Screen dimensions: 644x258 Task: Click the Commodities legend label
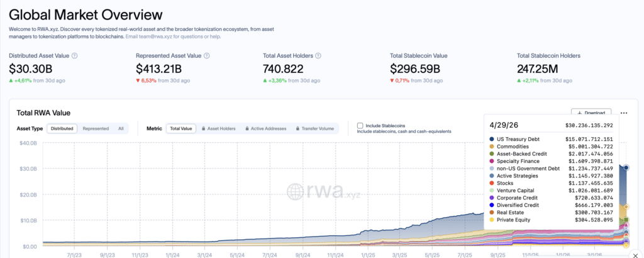(513, 146)
